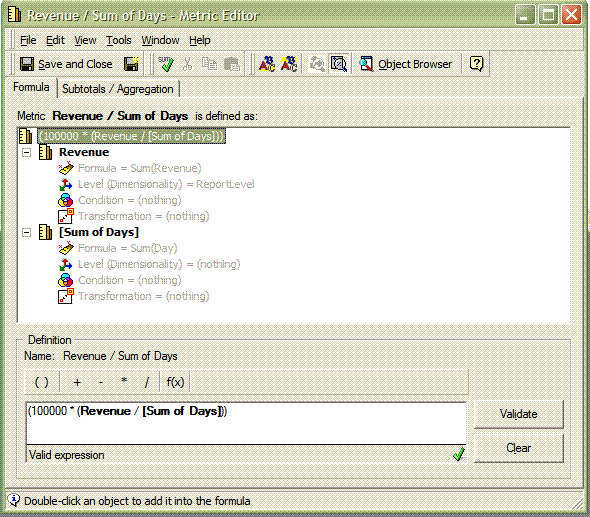Switch to the Subtotals / Aggregation tab
590x517 pixels.
(118, 89)
